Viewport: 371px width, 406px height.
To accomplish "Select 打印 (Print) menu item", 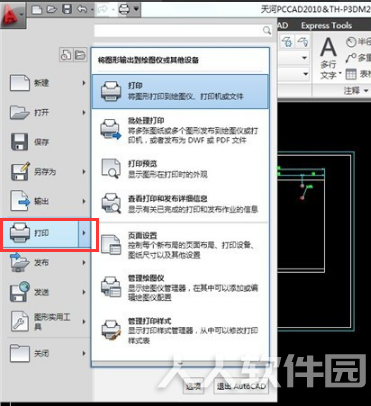I will 48,233.
